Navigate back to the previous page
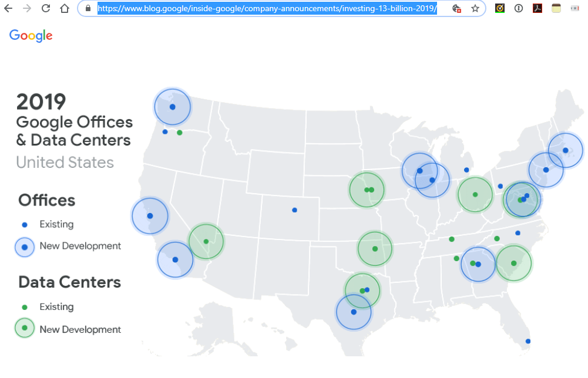Viewport: 588px width, 378px height. click(x=7, y=8)
